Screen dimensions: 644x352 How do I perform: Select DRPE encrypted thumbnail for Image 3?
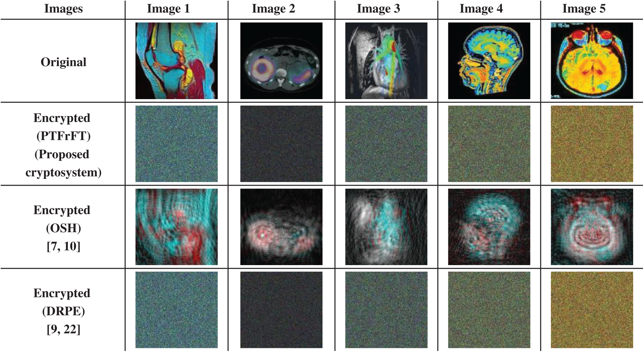pos(386,310)
